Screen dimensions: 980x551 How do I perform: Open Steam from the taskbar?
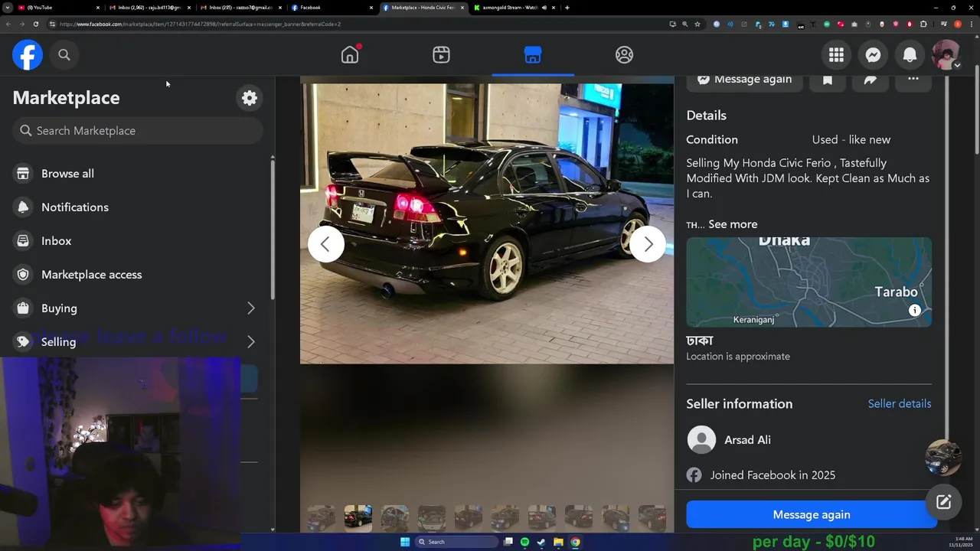[541, 542]
